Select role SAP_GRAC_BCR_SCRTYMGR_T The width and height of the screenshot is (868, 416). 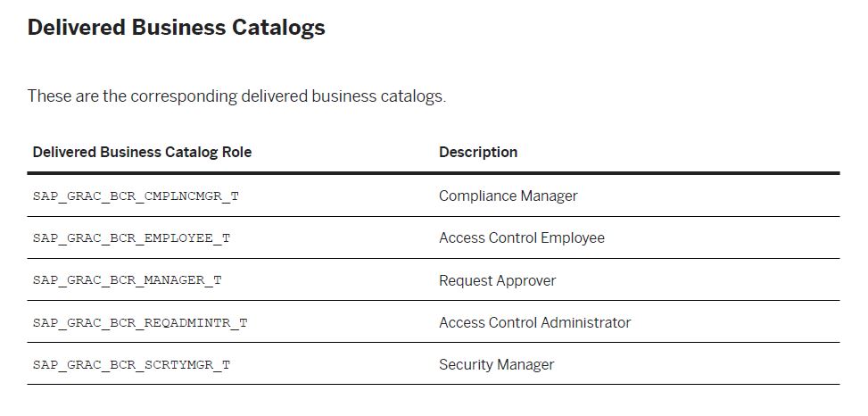(131, 365)
